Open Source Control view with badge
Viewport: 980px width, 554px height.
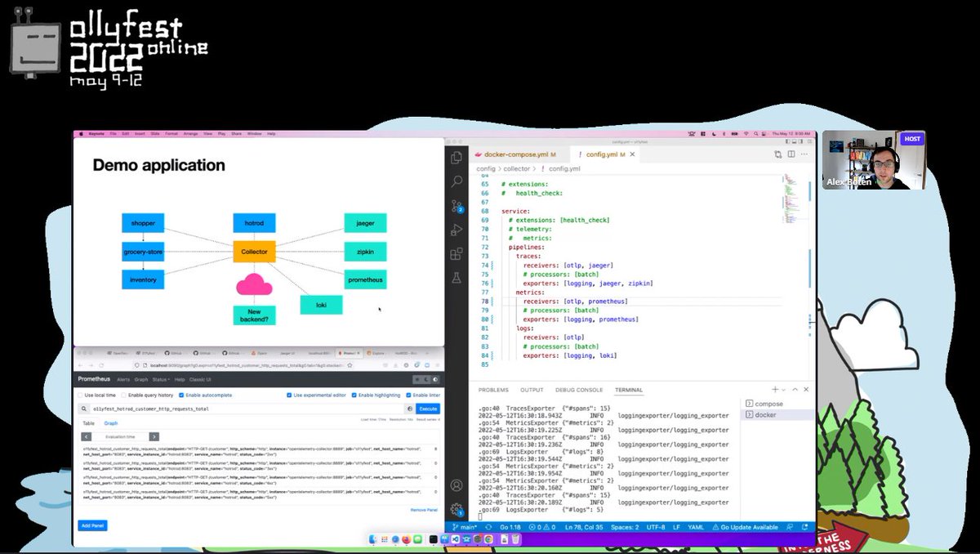457,206
